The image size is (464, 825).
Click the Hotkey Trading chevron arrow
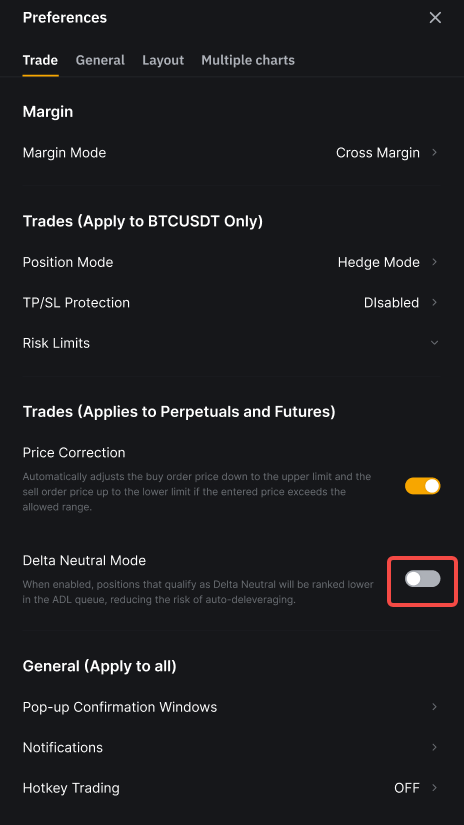point(435,787)
